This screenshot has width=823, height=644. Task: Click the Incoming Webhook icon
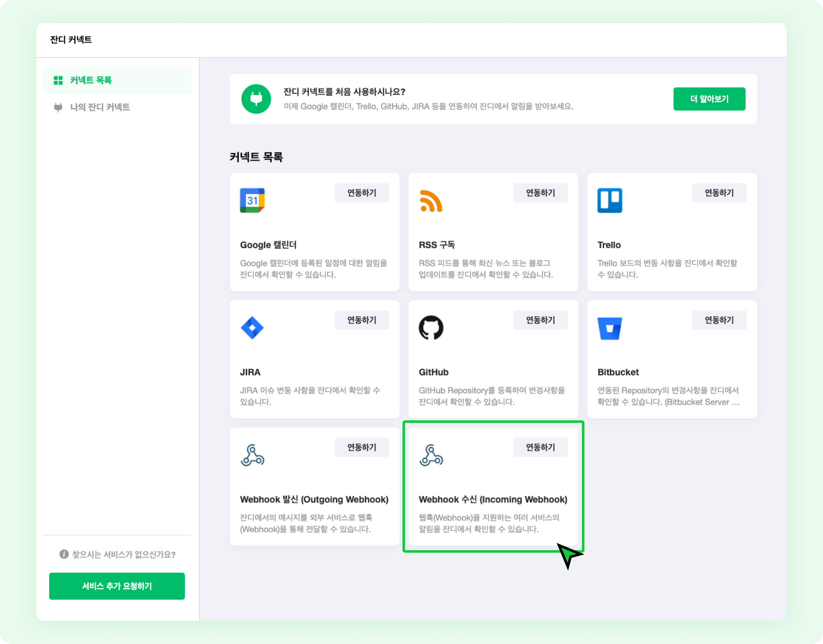pyautogui.click(x=431, y=455)
